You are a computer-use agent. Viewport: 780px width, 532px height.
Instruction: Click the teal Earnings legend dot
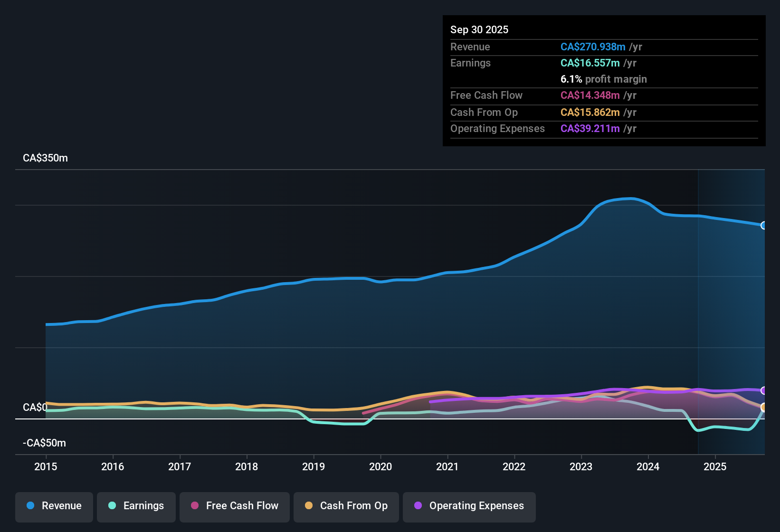112,506
